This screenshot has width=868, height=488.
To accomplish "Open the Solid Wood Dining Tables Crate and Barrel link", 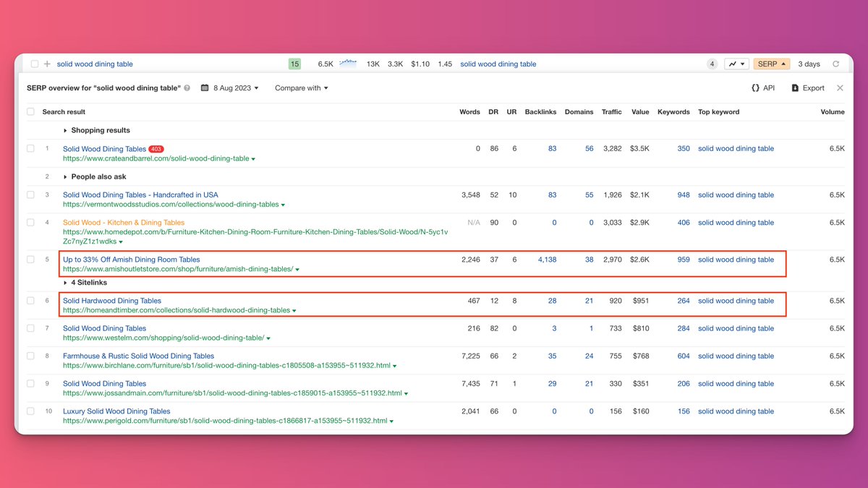I will [x=104, y=149].
